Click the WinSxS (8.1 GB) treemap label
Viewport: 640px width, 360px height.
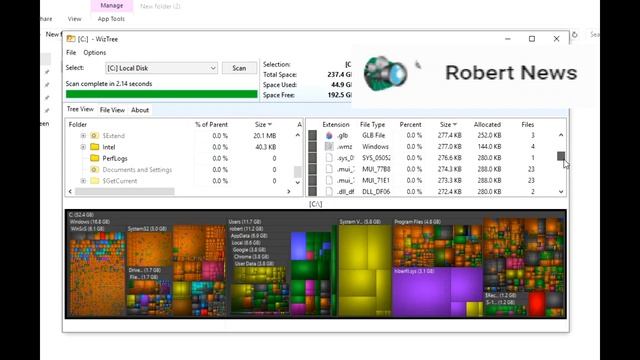point(87,229)
